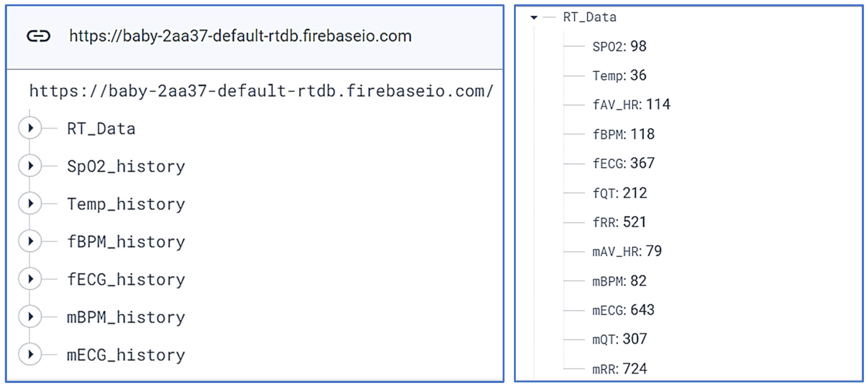
Task: Expand the RT_Data node arrow
Action: (30, 128)
